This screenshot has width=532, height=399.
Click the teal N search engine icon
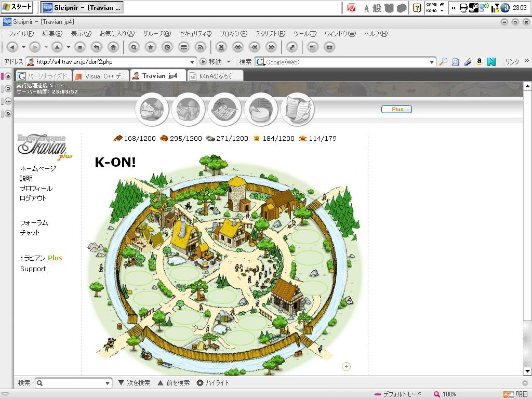point(491,62)
